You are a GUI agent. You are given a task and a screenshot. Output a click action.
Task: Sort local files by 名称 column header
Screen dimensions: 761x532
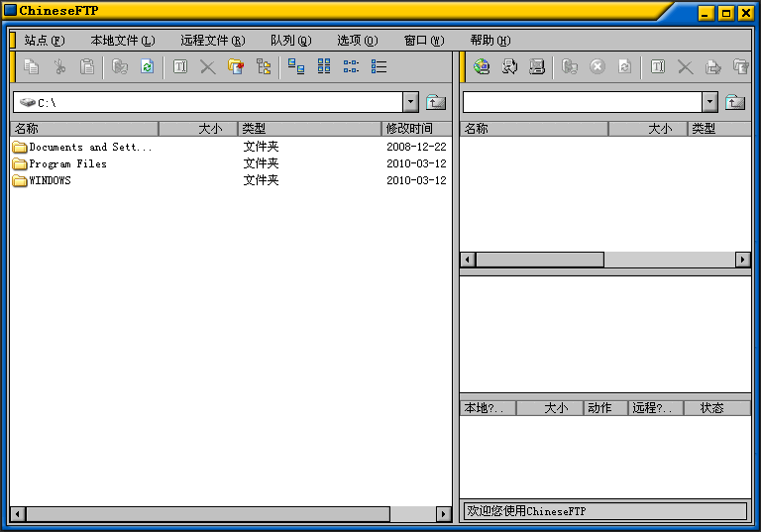(x=84, y=129)
